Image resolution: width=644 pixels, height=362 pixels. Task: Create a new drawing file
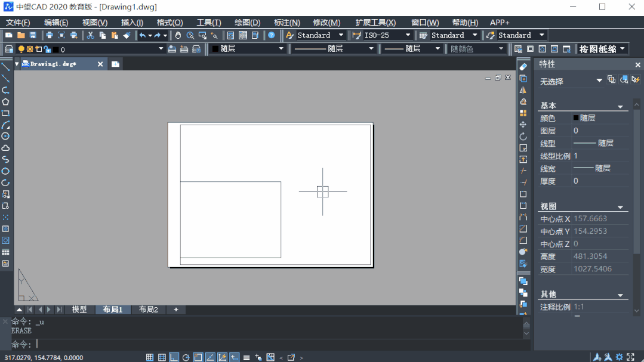8,35
